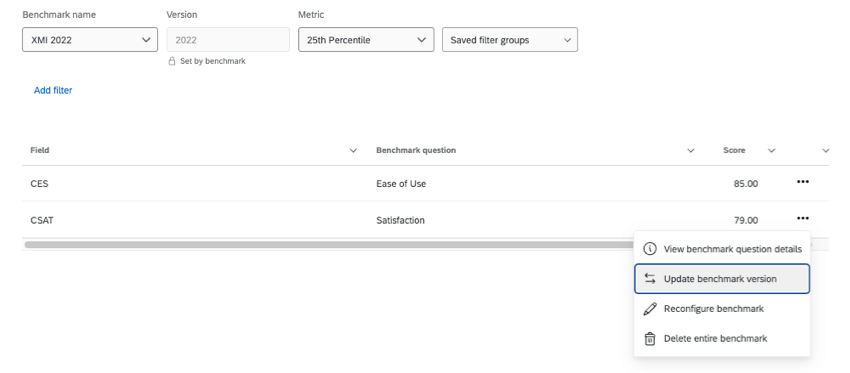
Task: Choose Reconfigure benchmark from the menu
Action: (x=722, y=308)
